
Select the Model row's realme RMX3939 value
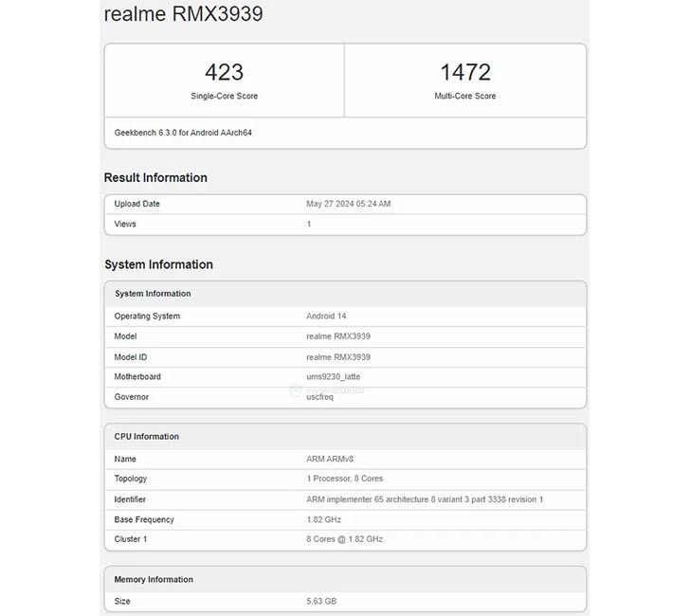click(338, 336)
